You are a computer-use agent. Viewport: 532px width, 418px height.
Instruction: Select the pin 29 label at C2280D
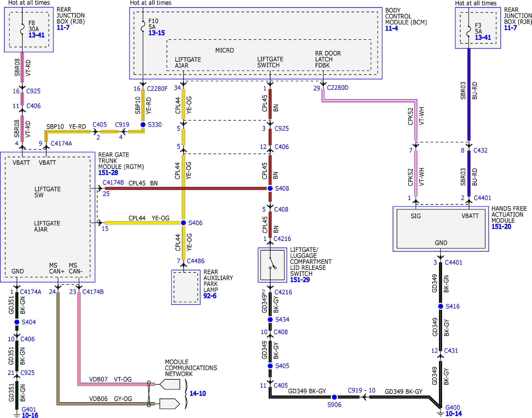point(317,88)
